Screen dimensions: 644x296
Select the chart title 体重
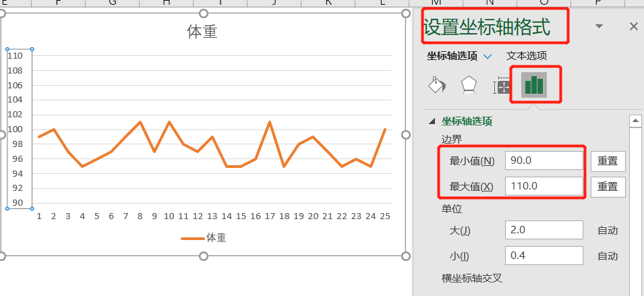tap(202, 32)
